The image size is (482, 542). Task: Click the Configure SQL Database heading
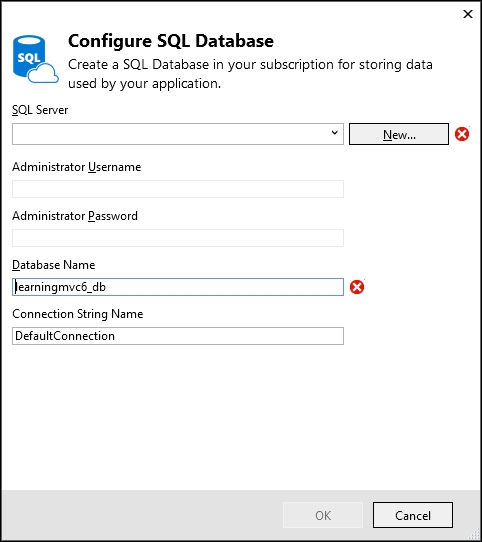pos(171,41)
